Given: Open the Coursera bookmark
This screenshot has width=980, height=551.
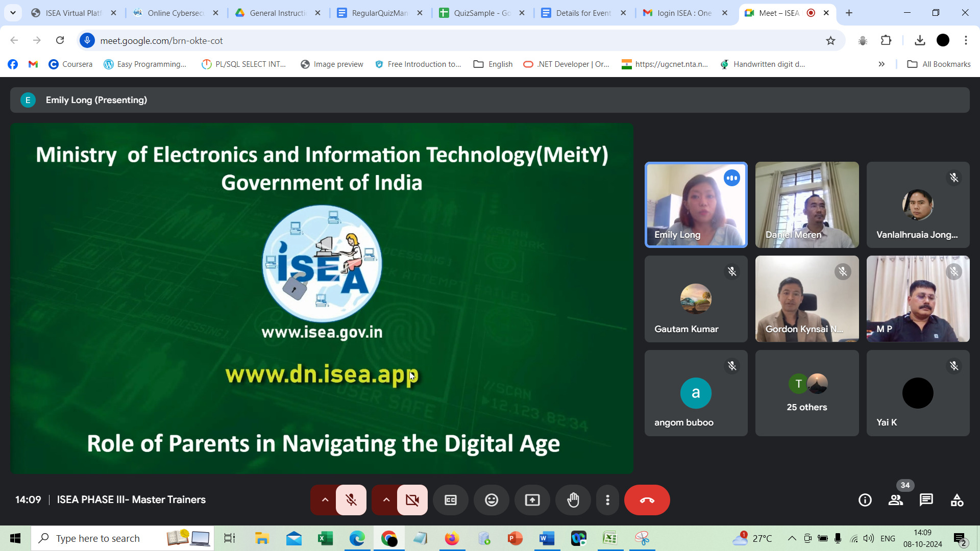Looking at the screenshot, I should coord(70,64).
